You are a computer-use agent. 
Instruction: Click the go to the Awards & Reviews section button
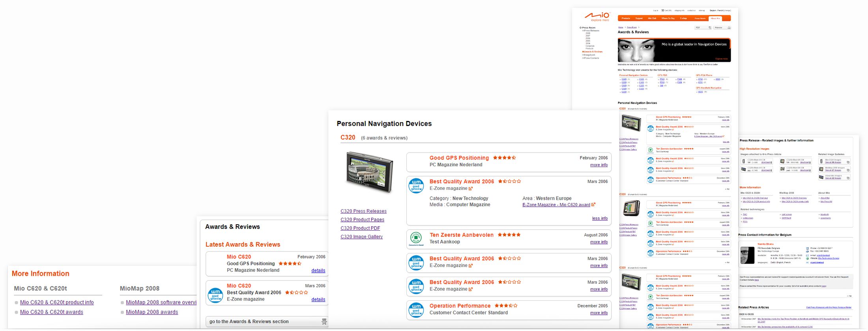click(267, 322)
